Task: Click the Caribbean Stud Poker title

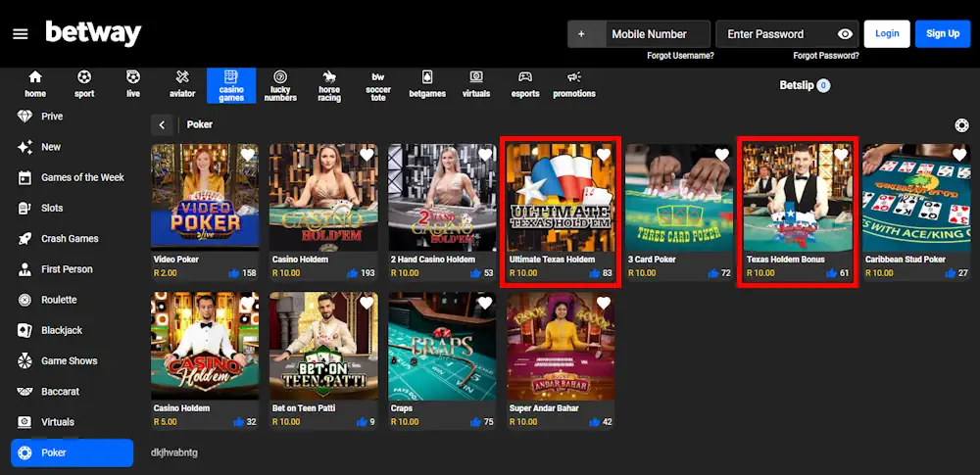Action: tap(906, 260)
